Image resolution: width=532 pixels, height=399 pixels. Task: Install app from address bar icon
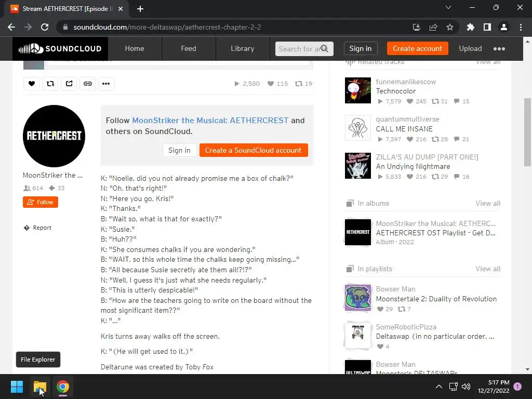pos(416,27)
